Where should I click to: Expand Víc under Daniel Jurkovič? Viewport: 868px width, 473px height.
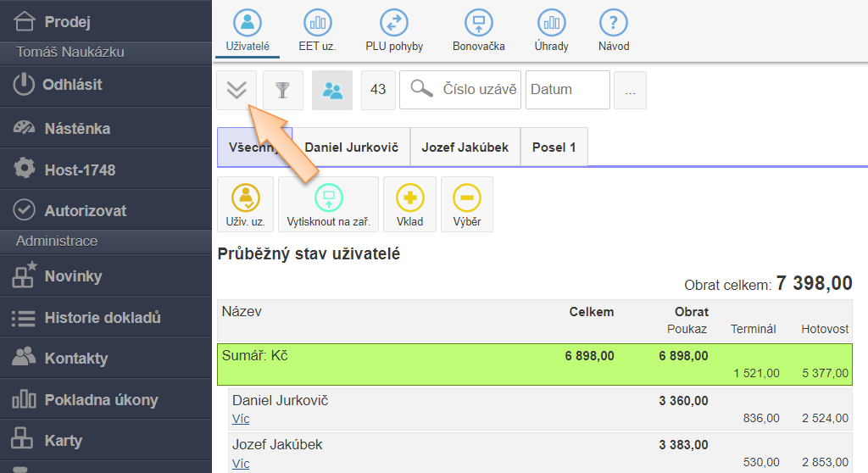point(241,419)
